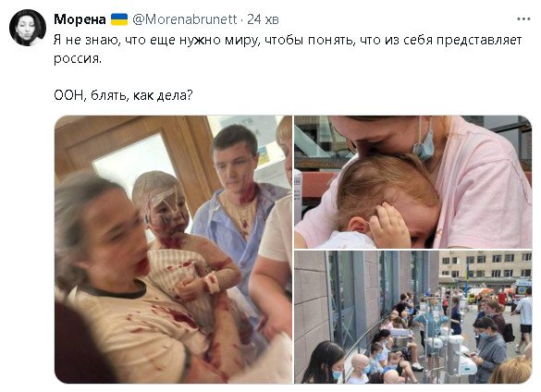Open the tweet's 24 хв timestamp
Screen dimensions: 541x392
[263, 19]
